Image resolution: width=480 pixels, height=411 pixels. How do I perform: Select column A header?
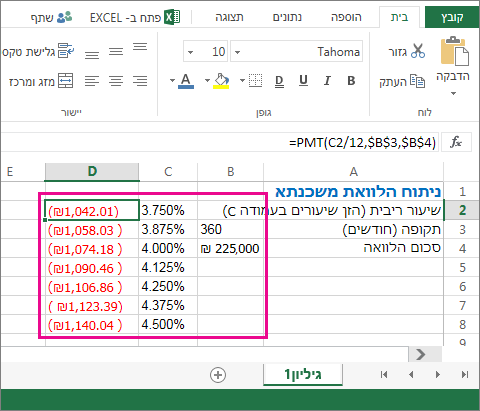pyautogui.click(x=354, y=172)
